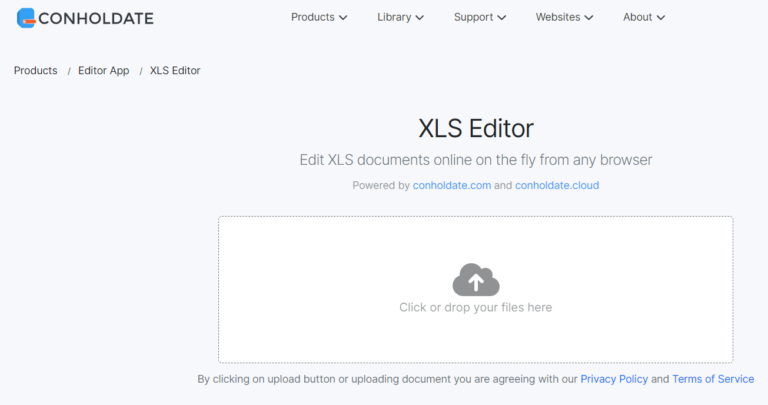
Task: Expand the Products chevron in navbar
Action: [344, 18]
